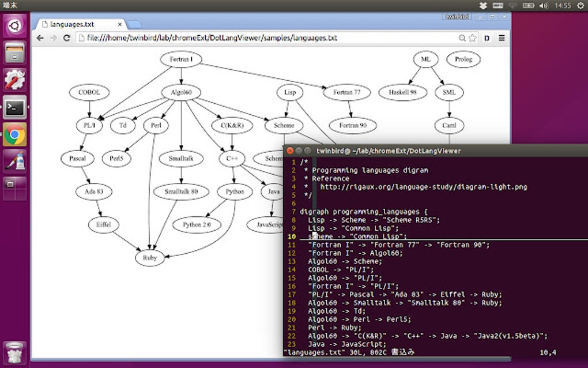Click the zoom magnifier in address bar
The width and height of the screenshot is (588, 368).
[462, 38]
